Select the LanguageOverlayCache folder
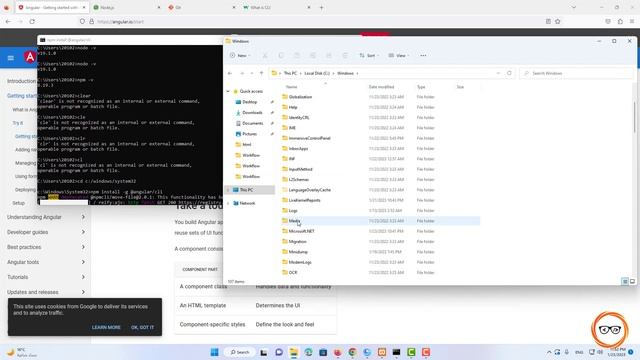The height and width of the screenshot is (360, 640). [309, 190]
